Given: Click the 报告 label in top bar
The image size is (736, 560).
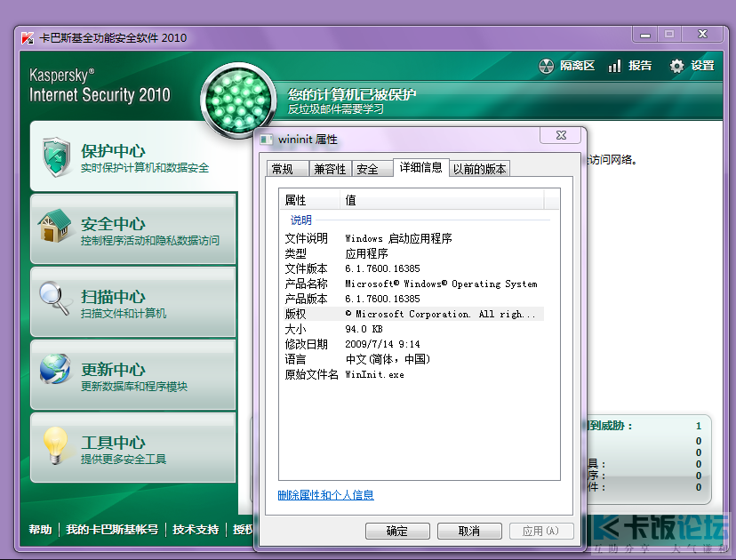Looking at the screenshot, I should click(x=640, y=66).
